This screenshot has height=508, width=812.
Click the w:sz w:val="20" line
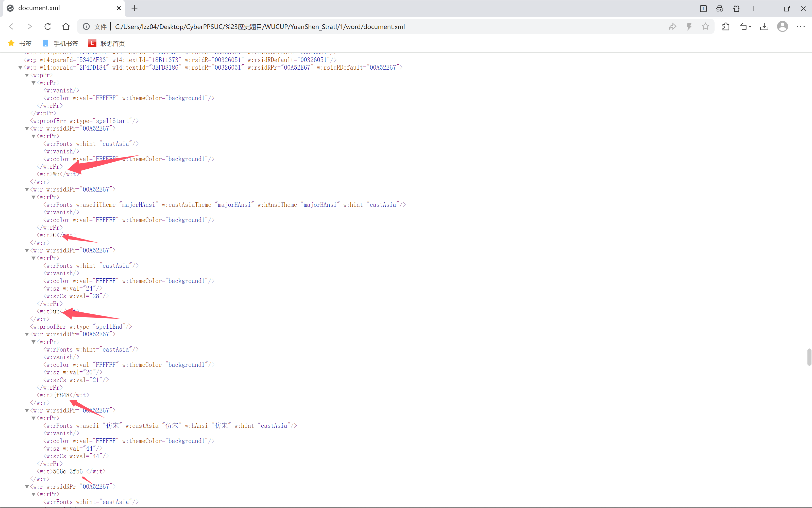tap(73, 372)
